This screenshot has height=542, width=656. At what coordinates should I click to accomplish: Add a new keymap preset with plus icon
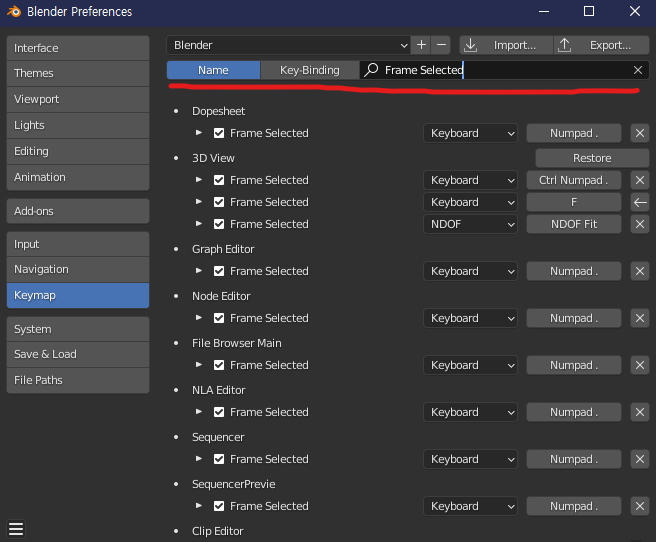(x=421, y=45)
